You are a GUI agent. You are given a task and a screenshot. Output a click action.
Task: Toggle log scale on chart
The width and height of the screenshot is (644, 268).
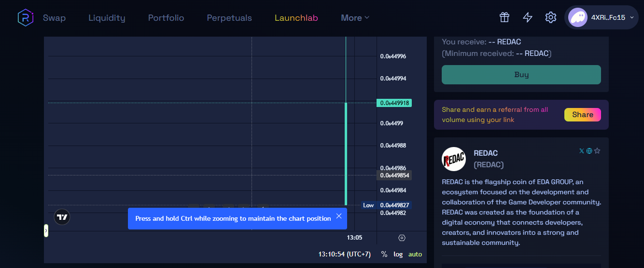(x=398, y=254)
